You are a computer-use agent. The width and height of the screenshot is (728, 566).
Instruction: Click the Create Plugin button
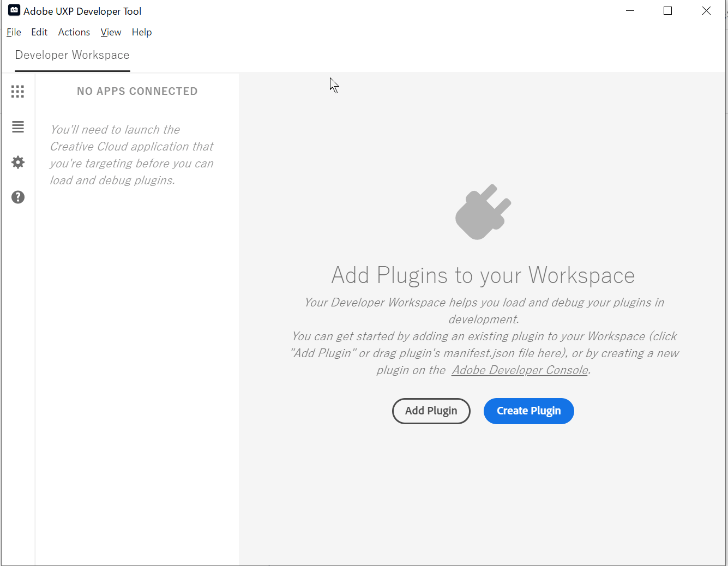(528, 411)
